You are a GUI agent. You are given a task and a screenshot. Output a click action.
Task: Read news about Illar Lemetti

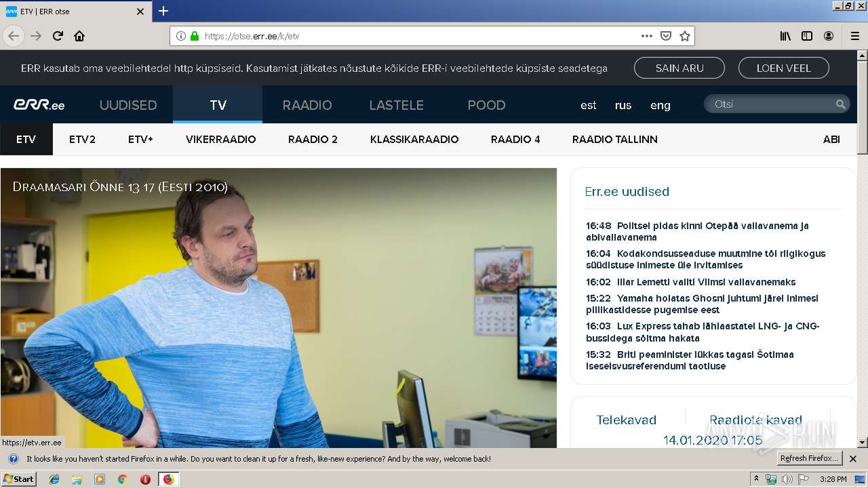pyautogui.click(x=690, y=282)
